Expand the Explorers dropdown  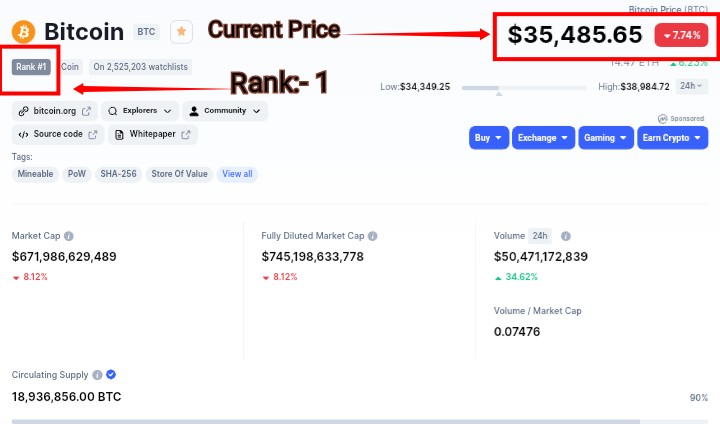(x=140, y=111)
